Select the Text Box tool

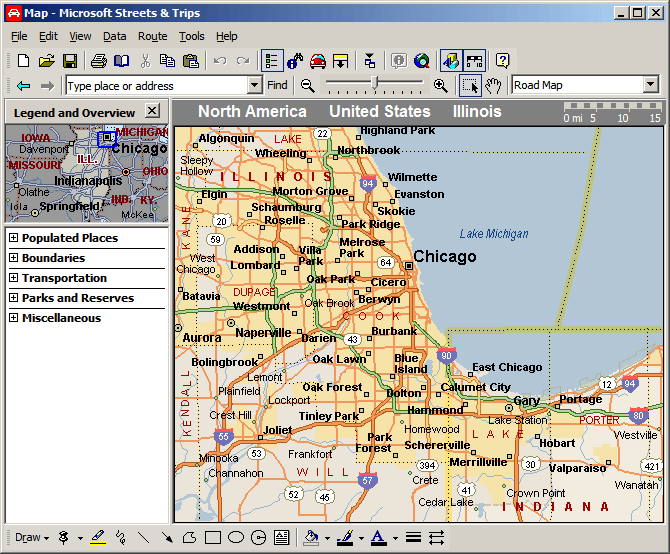click(x=282, y=537)
